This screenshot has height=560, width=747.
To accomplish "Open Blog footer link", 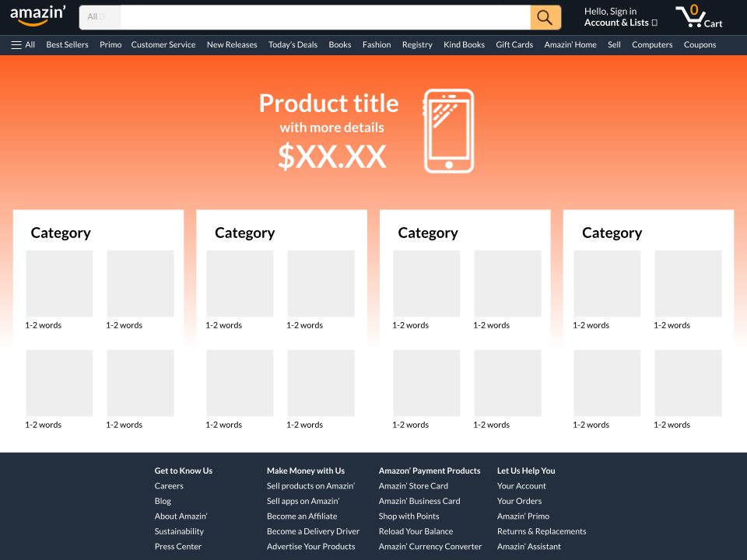I will pos(163,502).
